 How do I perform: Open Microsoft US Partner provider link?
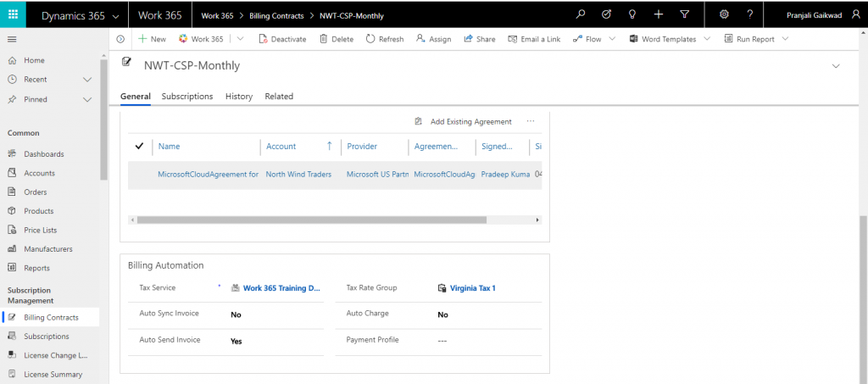click(377, 175)
